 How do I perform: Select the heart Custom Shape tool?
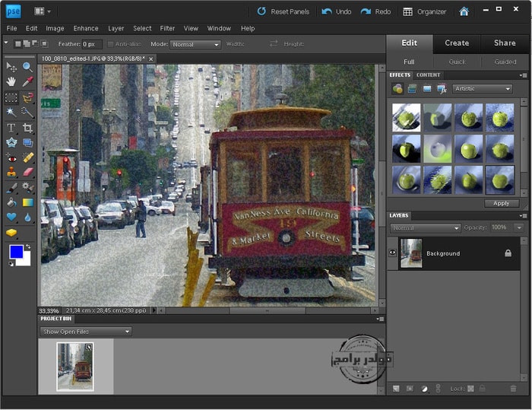point(11,217)
